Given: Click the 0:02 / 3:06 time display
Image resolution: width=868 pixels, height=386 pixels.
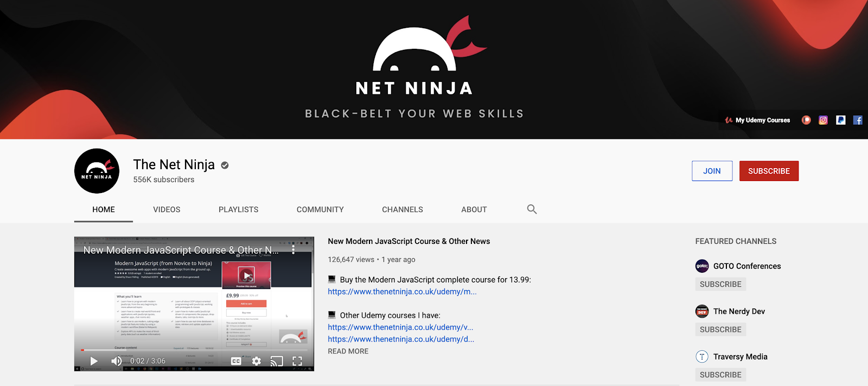Looking at the screenshot, I should 148,361.
